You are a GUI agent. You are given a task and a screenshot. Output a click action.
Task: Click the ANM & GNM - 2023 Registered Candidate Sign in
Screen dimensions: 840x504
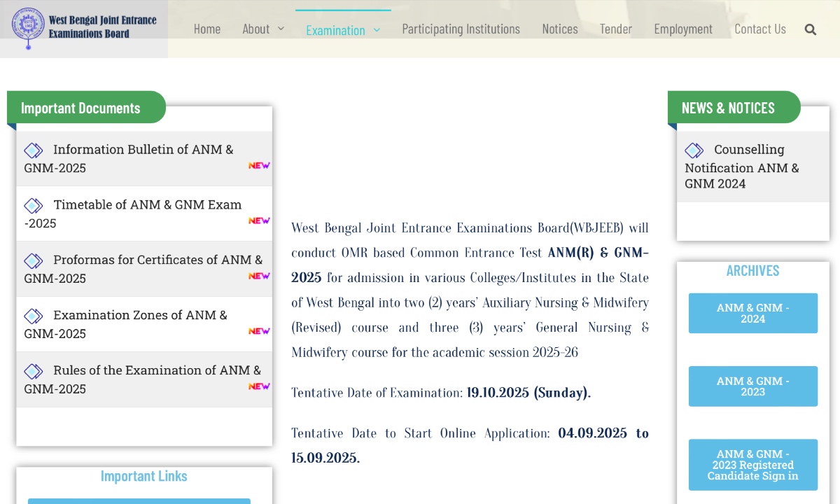752,464
